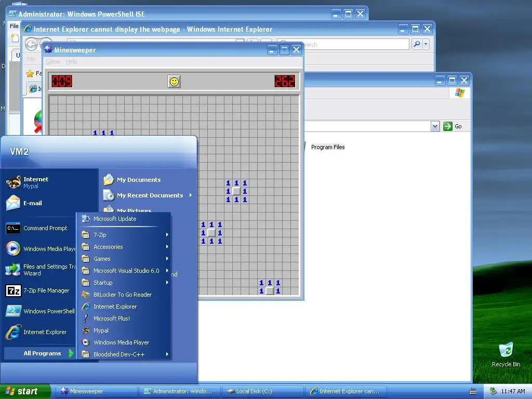Image resolution: width=532 pixels, height=399 pixels.
Task: Click the system tray network icon
Action: (x=493, y=391)
